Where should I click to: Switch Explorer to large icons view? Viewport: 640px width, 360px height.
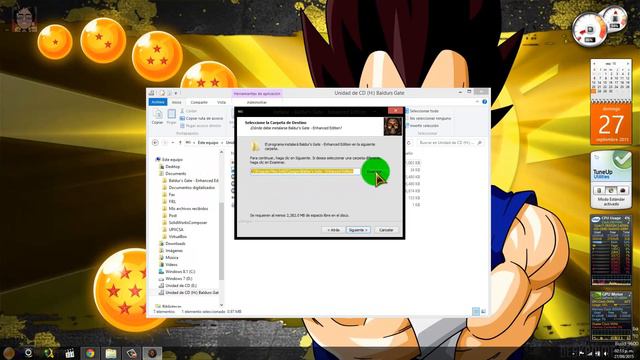click(484, 311)
